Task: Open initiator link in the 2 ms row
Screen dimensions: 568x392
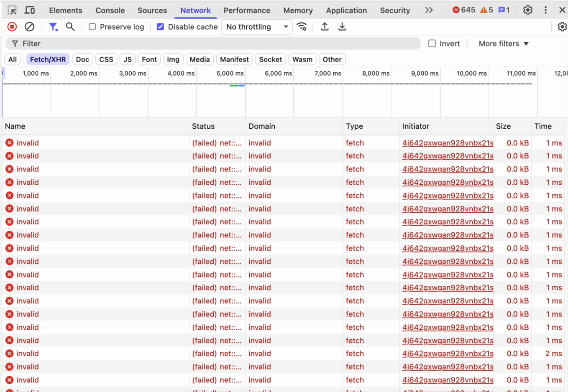Action: (448, 354)
